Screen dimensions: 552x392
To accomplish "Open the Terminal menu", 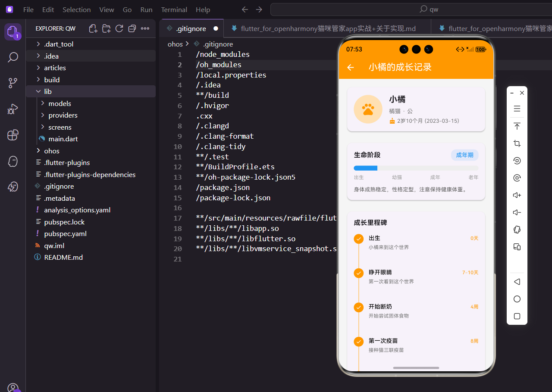I will click(174, 9).
